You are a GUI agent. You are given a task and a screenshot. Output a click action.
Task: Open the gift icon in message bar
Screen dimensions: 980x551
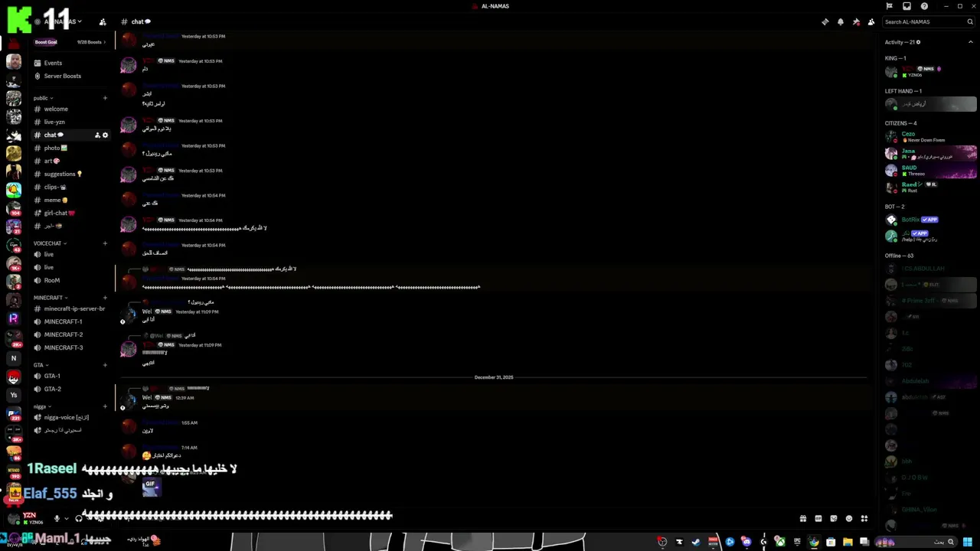[803, 518]
